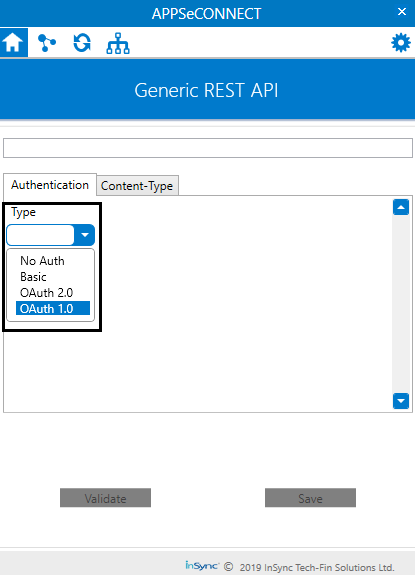Screen dimensions: 415x575
Task: Click the sync refresh icon
Action: [82, 43]
